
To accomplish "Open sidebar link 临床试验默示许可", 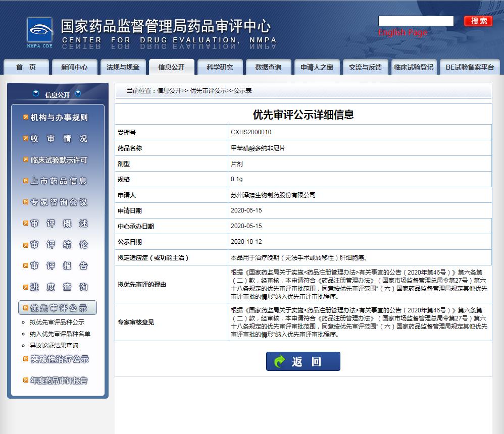I will pyautogui.click(x=59, y=159).
